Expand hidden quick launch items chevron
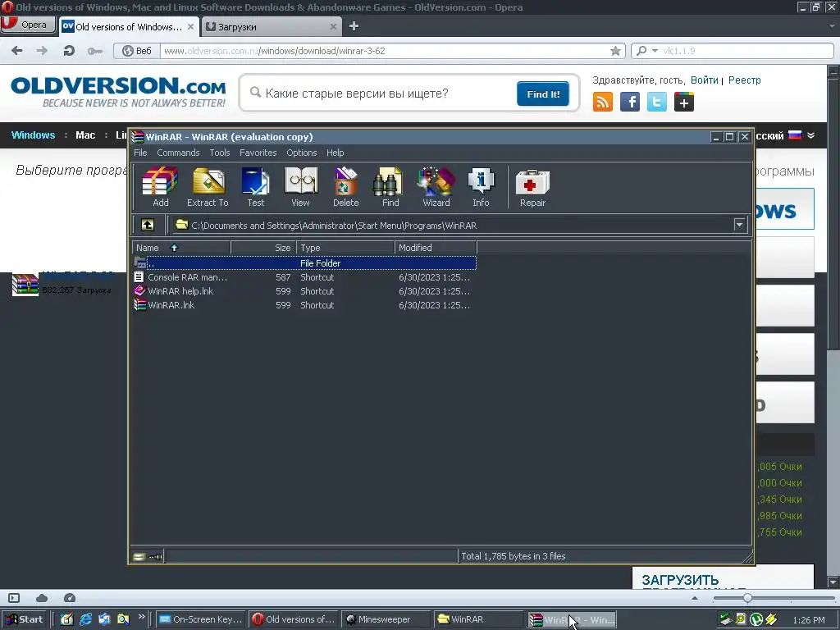The image size is (840, 630). click(141, 617)
